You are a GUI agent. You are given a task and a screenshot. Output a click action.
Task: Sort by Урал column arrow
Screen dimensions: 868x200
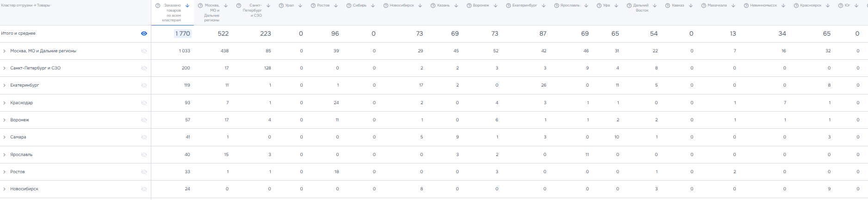[300, 6]
